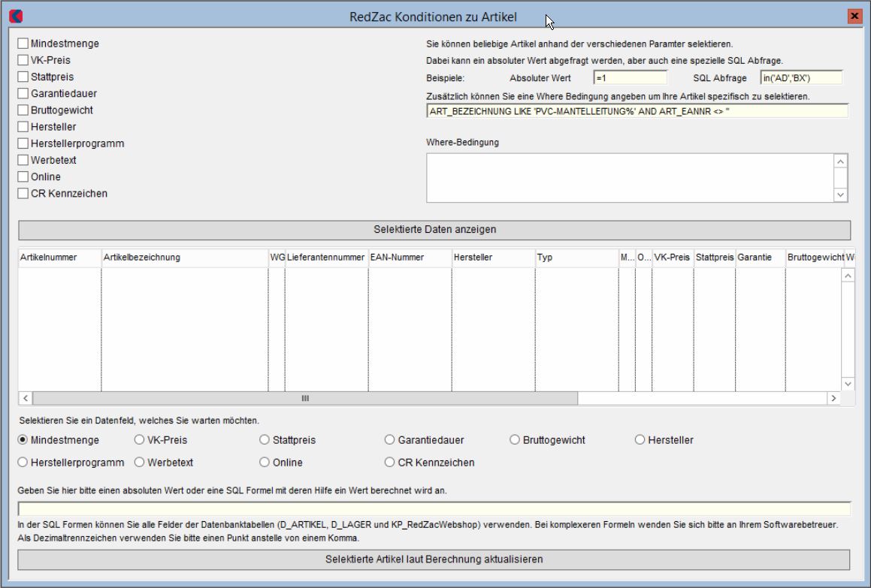Click the SQL Abfrage example field
This screenshot has width=871, height=588.
802,78
